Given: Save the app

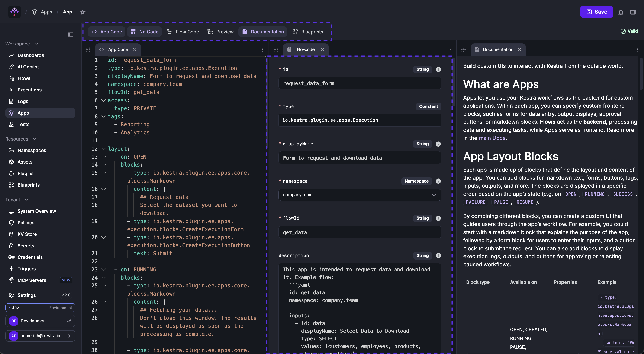Looking at the screenshot, I should [x=596, y=12].
